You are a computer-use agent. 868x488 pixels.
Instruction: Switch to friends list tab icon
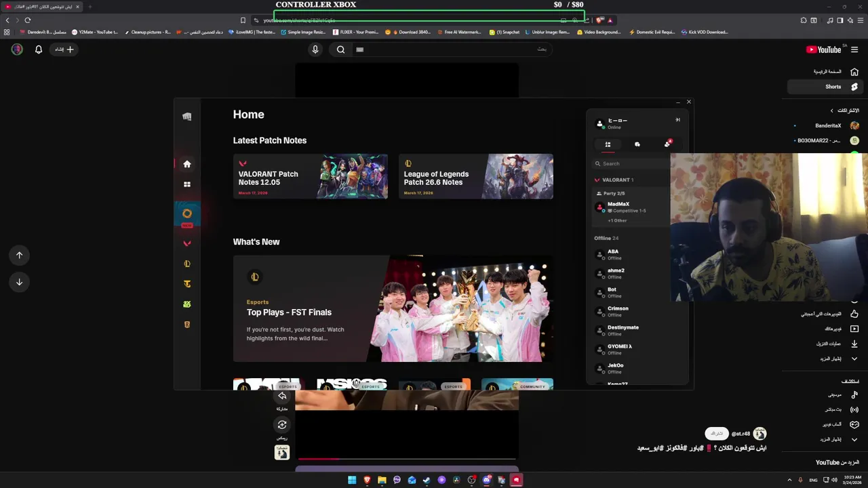[x=608, y=144]
